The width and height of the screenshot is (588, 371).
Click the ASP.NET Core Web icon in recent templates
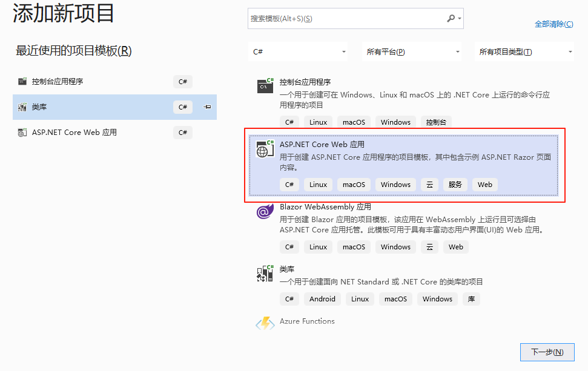pos(22,133)
